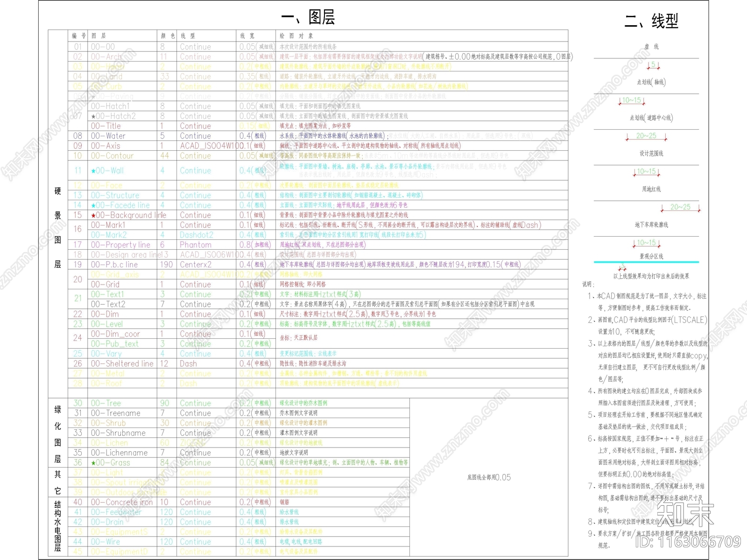Pick the 00-Water layer name
The width and height of the screenshot is (747, 560).
[x=108, y=136]
